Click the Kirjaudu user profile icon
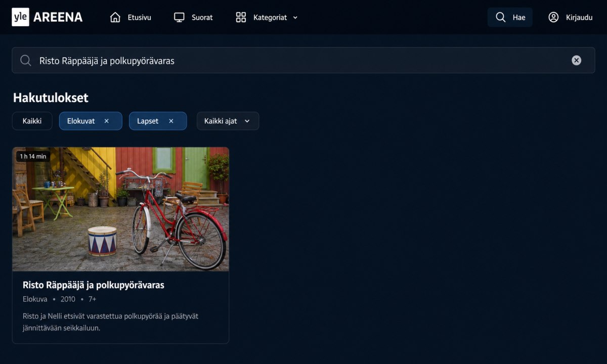This screenshot has height=364, width=607. click(x=553, y=17)
